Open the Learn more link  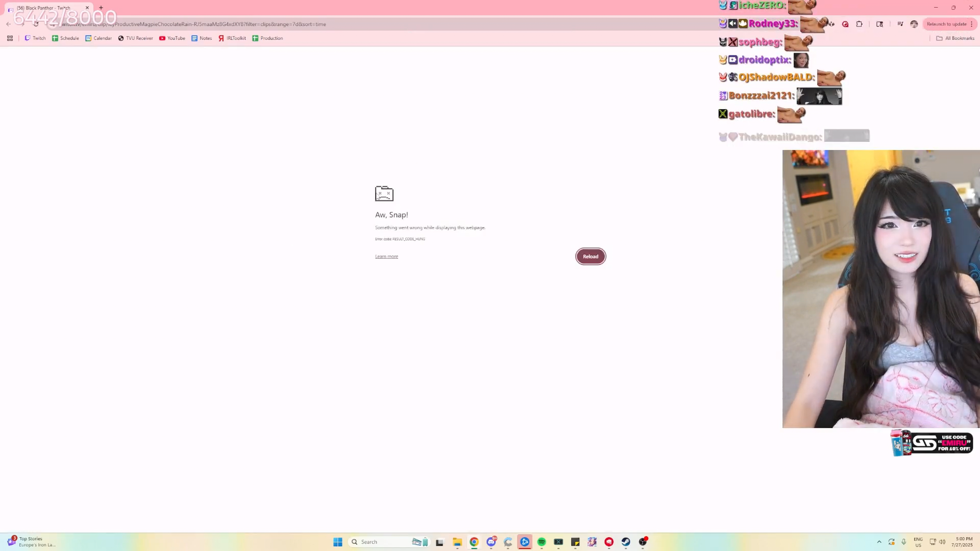tap(386, 256)
